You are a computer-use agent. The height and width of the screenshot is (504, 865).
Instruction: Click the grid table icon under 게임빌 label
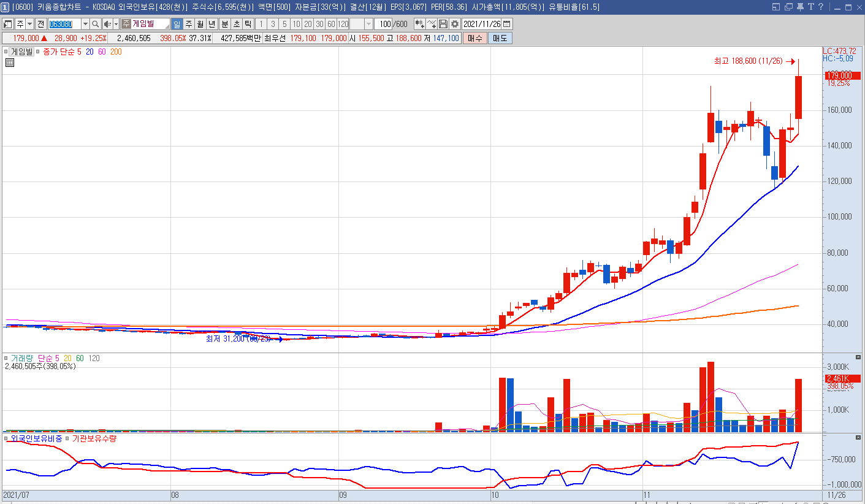10,63
